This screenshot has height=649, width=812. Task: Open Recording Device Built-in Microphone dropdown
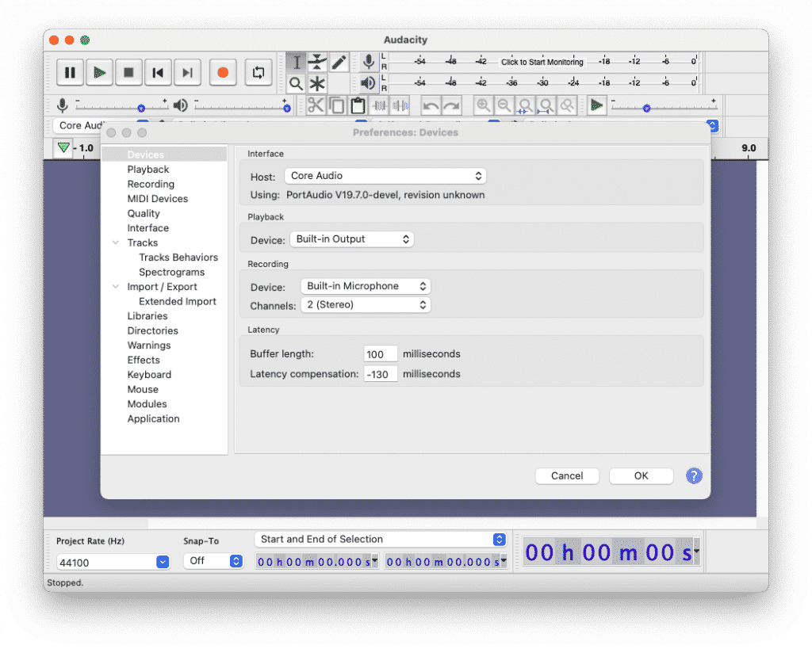pyautogui.click(x=366, y=286)
